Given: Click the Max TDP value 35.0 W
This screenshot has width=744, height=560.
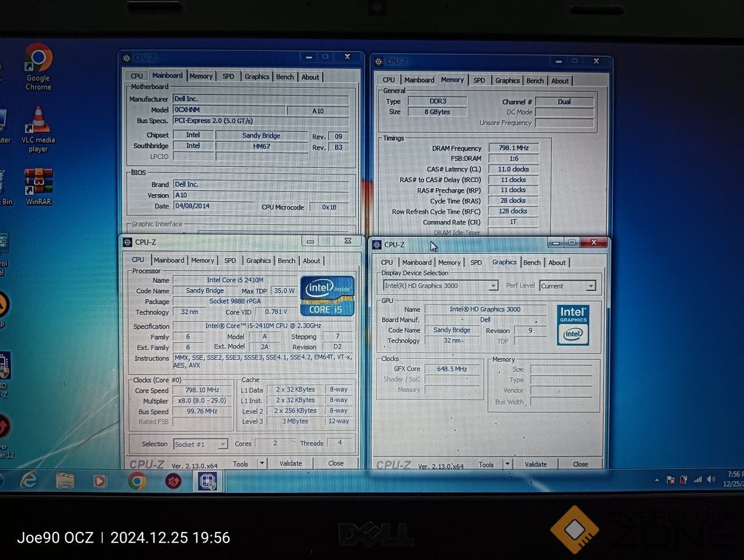Looking at the screenshot, I should click(x=284, y=291).
